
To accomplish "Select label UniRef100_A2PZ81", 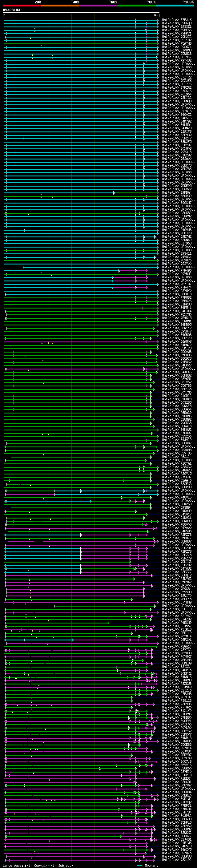I will point(177,548).
